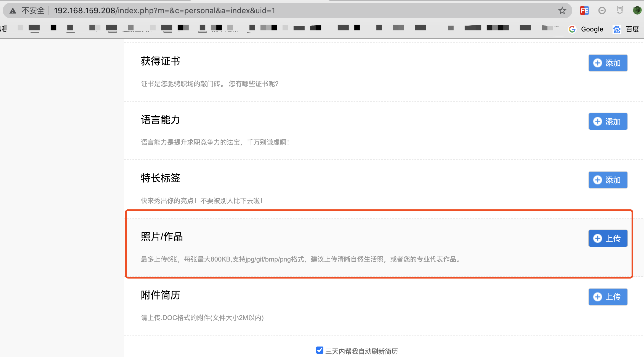Viewport: 644px width, 357px height.
Task: Add a certificate in 获得证书 section
Action: coord(608,63)
